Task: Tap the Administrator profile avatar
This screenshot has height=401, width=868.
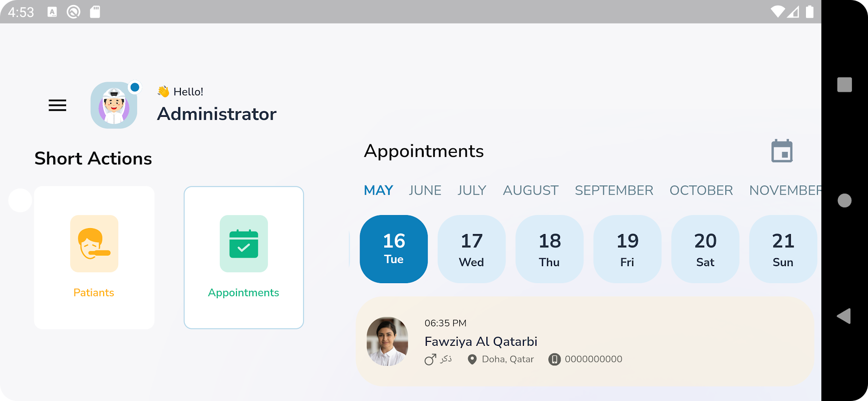Action: click(x=114, y=105)
